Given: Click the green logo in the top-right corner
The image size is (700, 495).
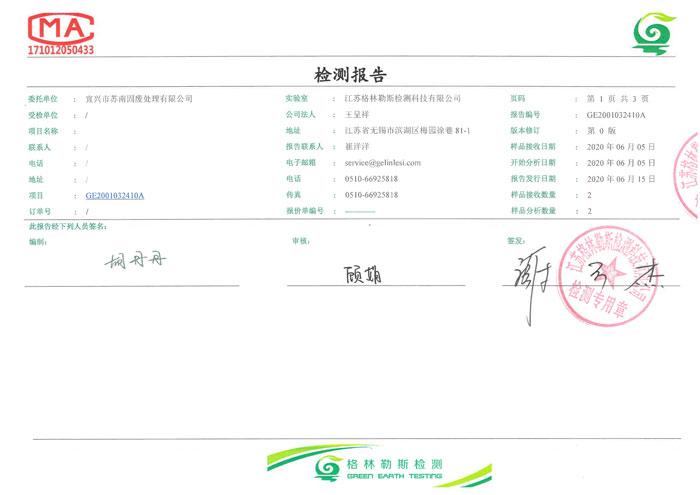Looking at the screenshot, I should (653, 35).
